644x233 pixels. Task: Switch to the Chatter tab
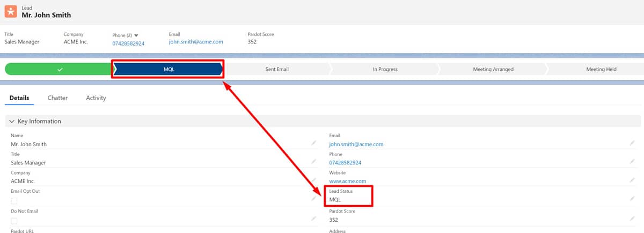coord(57,98)
